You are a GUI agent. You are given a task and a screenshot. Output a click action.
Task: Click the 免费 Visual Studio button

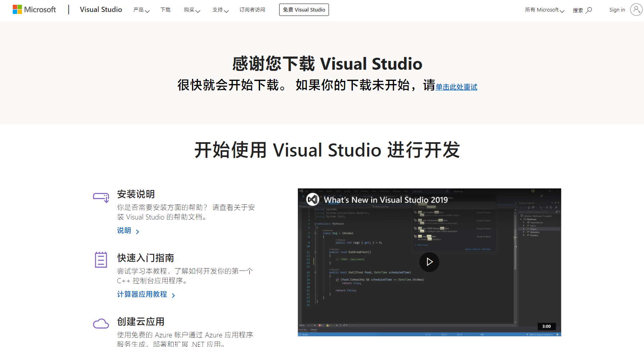[304, 10]
